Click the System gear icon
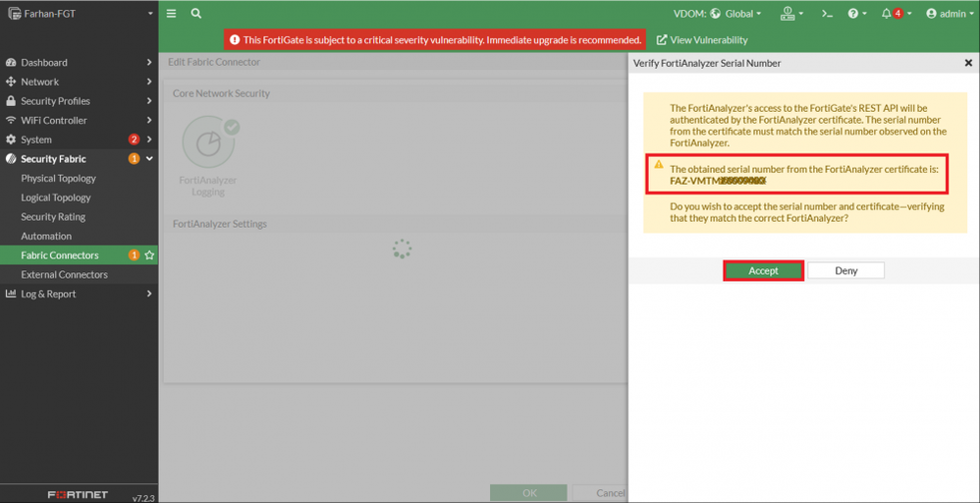The width and height of the screenshot is (980, 503). click(x=11, y=140)
